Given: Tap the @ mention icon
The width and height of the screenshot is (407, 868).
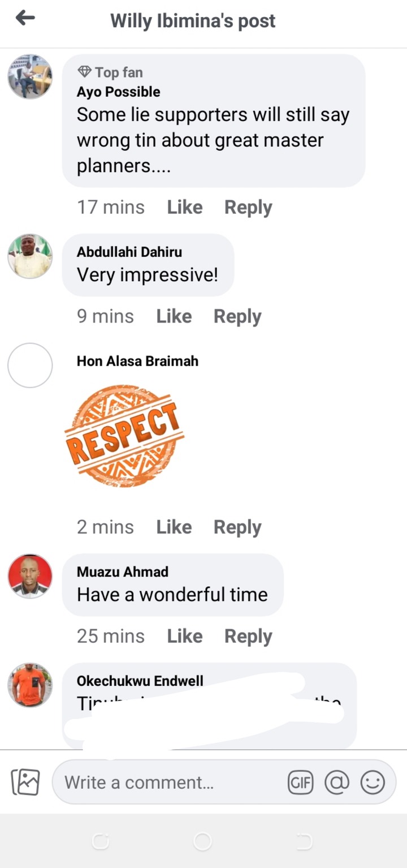Looking at the screenshot, I should click(x=337, y=783).
